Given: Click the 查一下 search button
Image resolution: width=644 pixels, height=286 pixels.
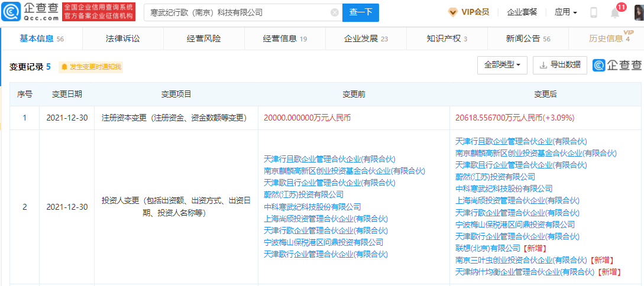Looking at the screenshot, I should pyautogui.click(x=361, y=12).
